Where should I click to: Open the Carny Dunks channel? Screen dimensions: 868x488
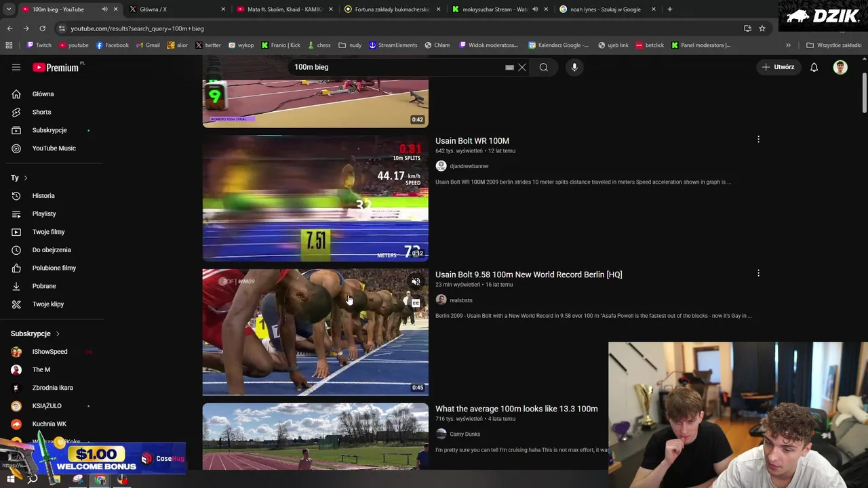[465, 434]
